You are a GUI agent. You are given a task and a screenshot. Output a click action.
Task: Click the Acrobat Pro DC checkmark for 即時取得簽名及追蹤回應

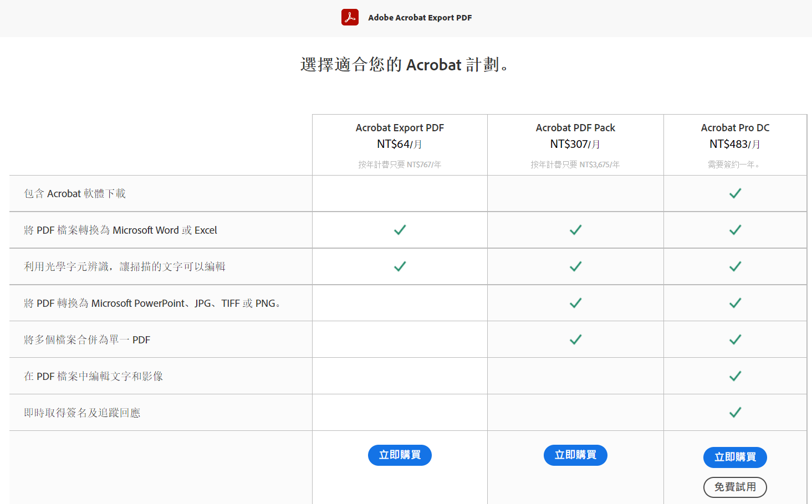coord(735,413)
